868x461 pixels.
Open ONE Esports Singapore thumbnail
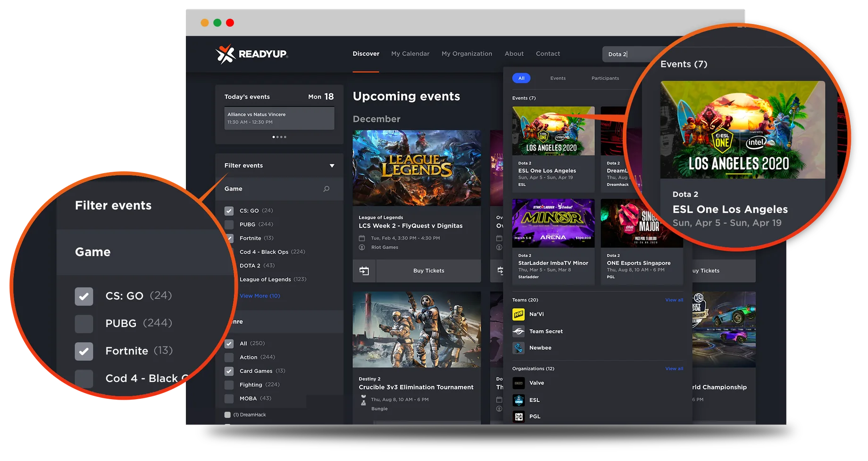(x=642, y=223)
